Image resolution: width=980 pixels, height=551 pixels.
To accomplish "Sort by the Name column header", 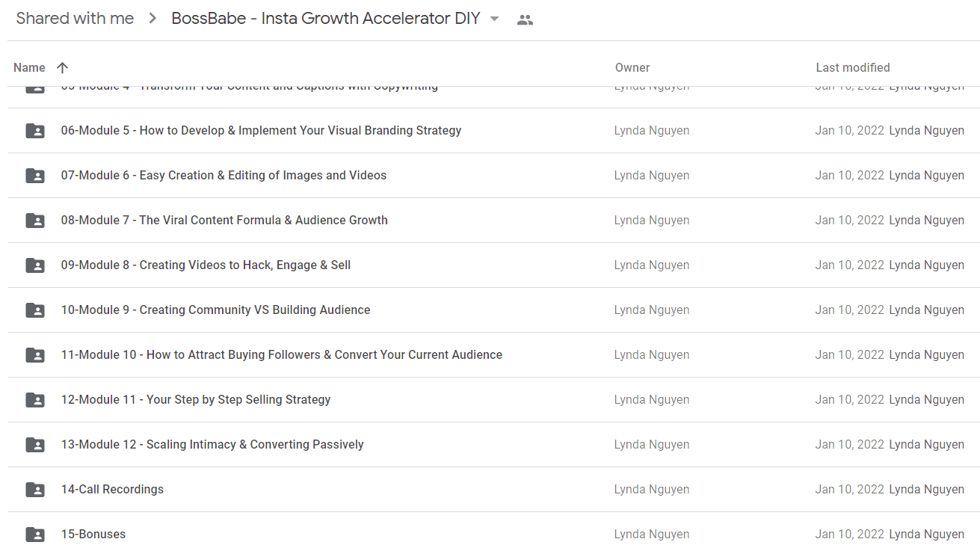I will [x=29, y=67].
